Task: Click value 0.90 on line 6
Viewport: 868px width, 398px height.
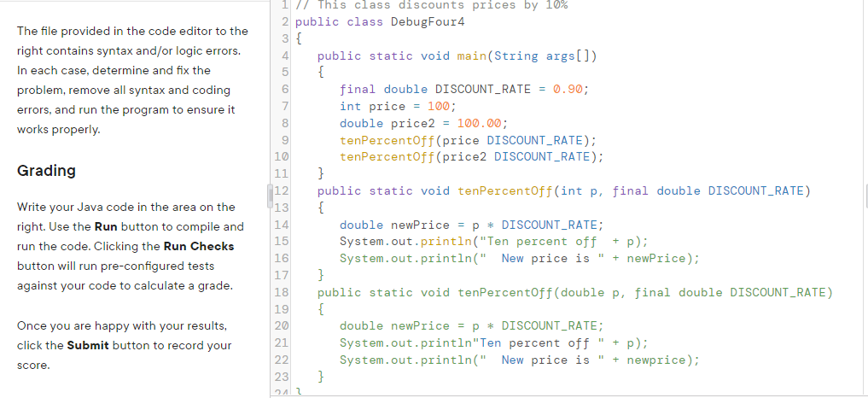Action: [x=568, y=89]
